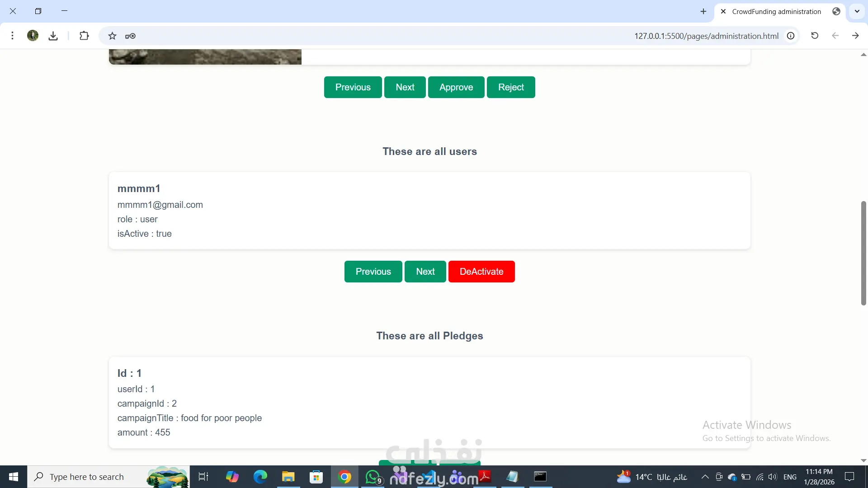Open File Explorer from the taskbar
This screenshot has width=868, height=488.
(x=288, y=477)
